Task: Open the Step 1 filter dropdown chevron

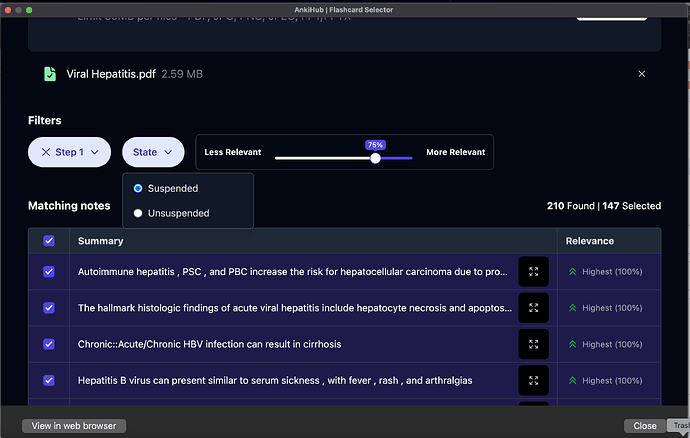Action: (x=95, y=152)
